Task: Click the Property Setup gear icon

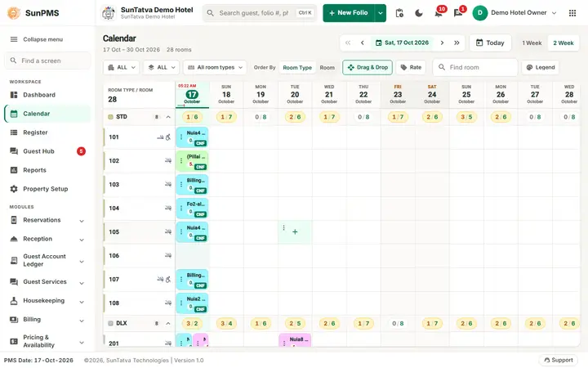Action: 14,189
